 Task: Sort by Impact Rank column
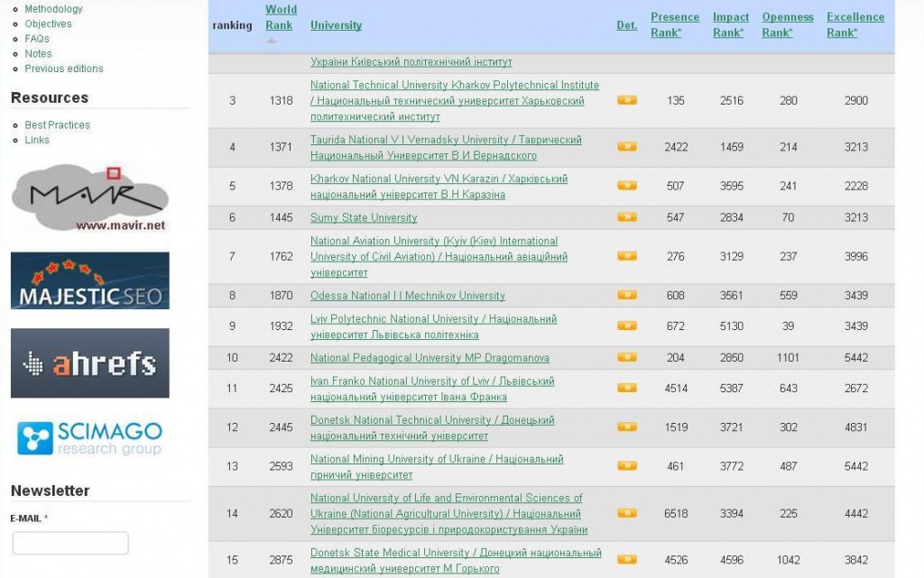731,24
